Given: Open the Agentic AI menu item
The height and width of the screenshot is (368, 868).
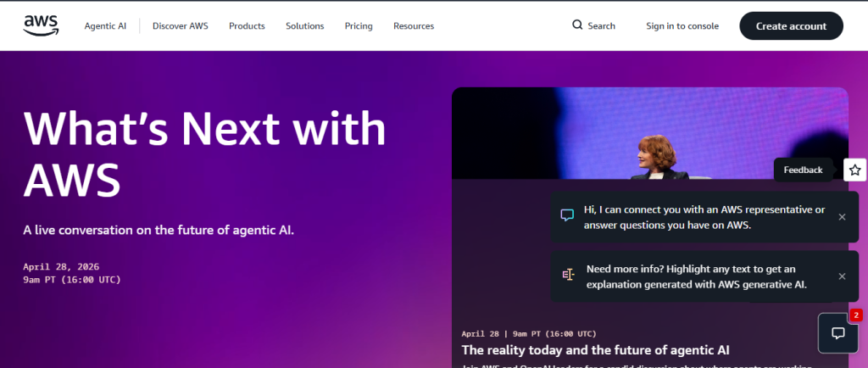Looking at the screenshot, I should 105,26.
